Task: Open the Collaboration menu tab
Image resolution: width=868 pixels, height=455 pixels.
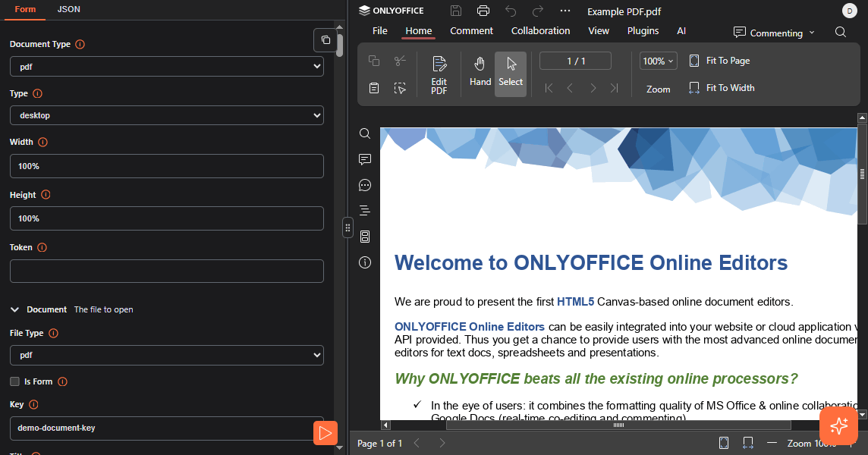Action: pos(540,31)
